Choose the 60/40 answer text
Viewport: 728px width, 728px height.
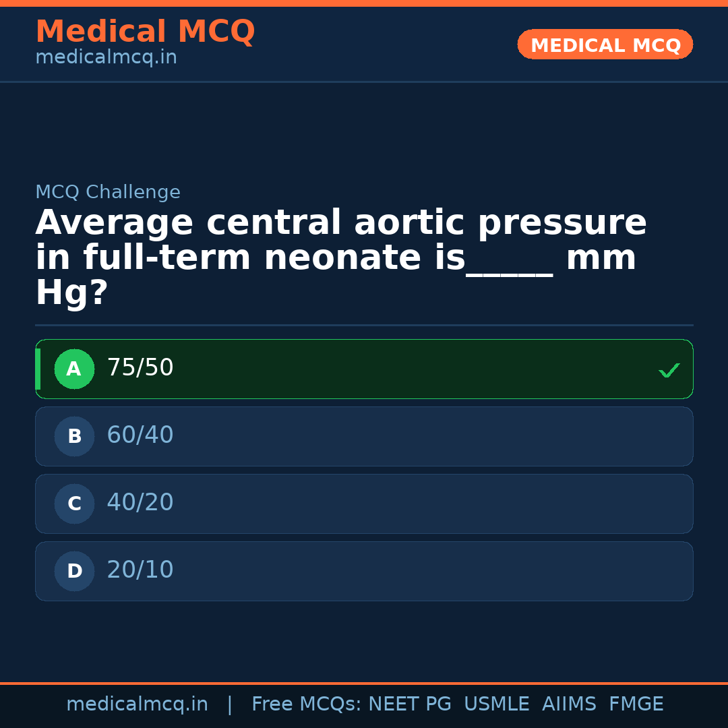pyautogui.click(x=140, y=435)
